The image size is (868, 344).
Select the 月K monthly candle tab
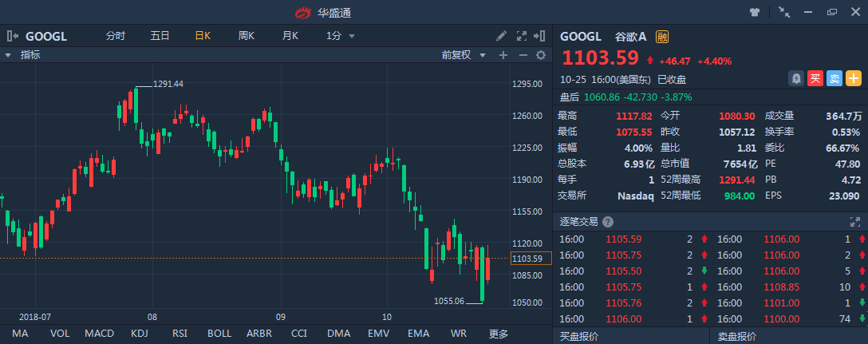point(290,36)
